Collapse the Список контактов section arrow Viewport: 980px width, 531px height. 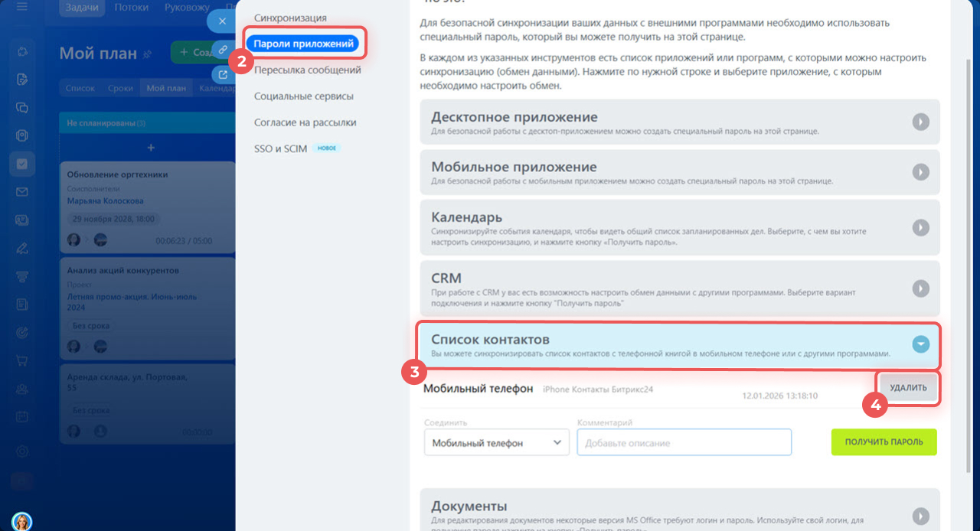click(x=920, y=344)
